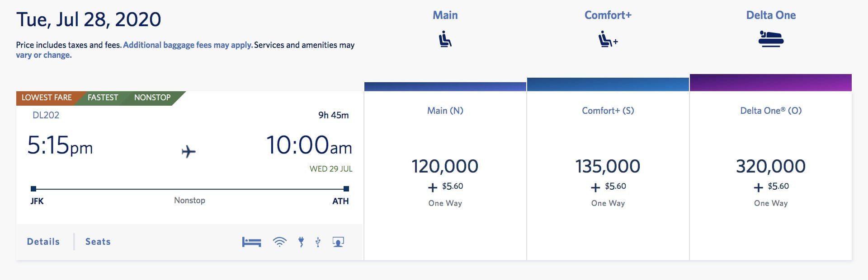Click the seatback entertainment amenity icon

tap(337, 243)
